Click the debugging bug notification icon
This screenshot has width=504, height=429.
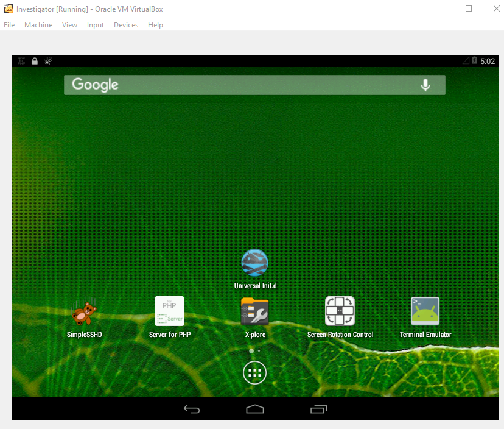[48, 61]
